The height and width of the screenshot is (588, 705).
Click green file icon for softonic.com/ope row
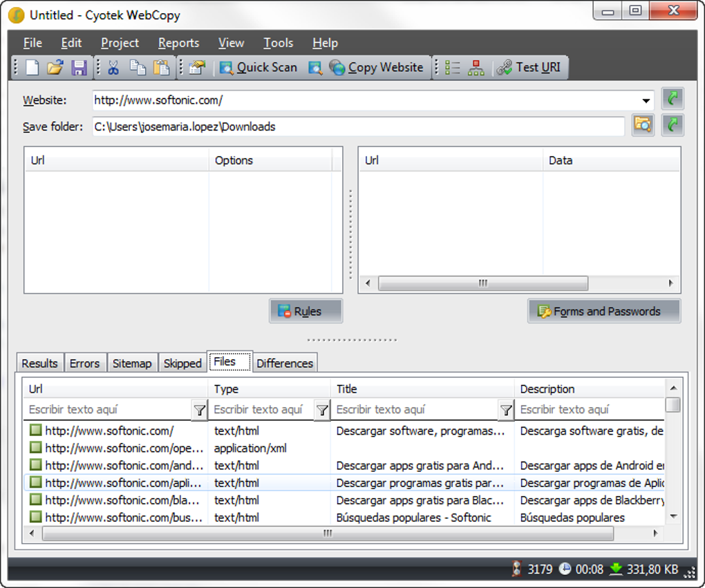[x=35, y=447]
